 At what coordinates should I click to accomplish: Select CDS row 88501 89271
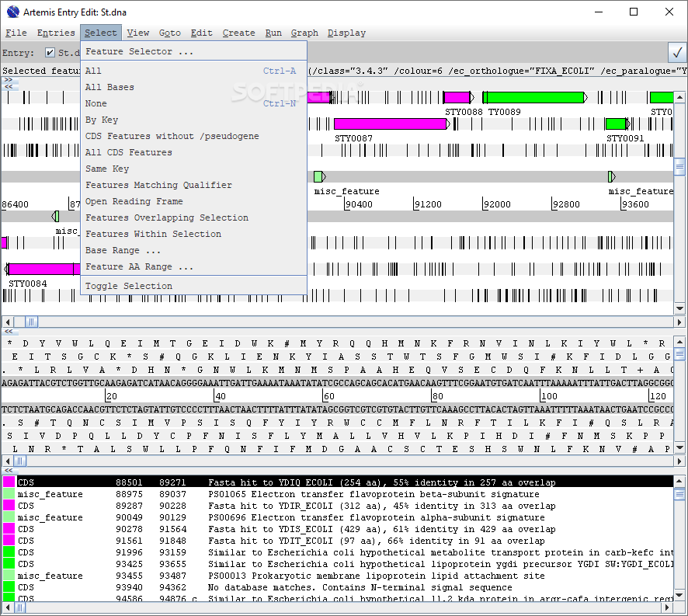tap(338, 482)
